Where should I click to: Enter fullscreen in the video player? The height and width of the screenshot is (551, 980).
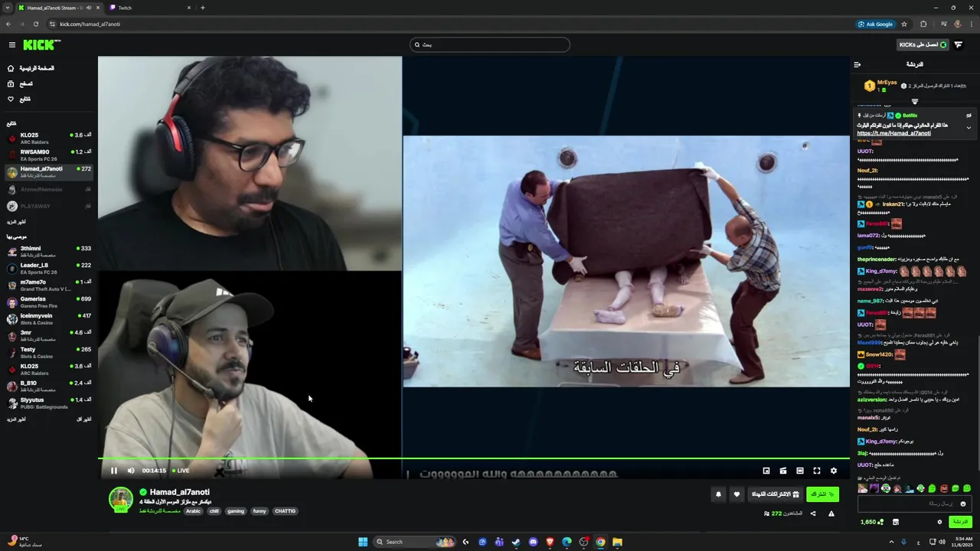tap(817, 471)
